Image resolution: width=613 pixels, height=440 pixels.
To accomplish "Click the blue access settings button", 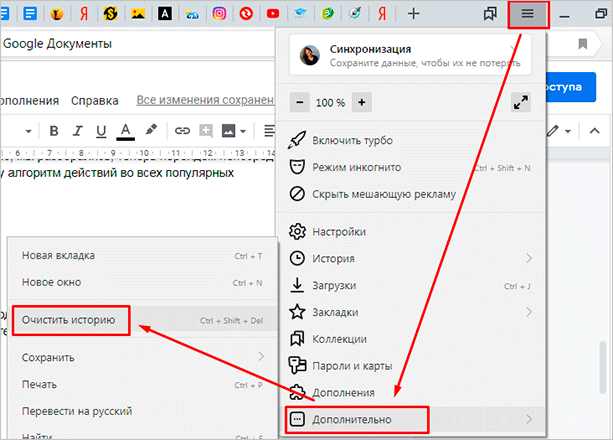I will [571, 87].
